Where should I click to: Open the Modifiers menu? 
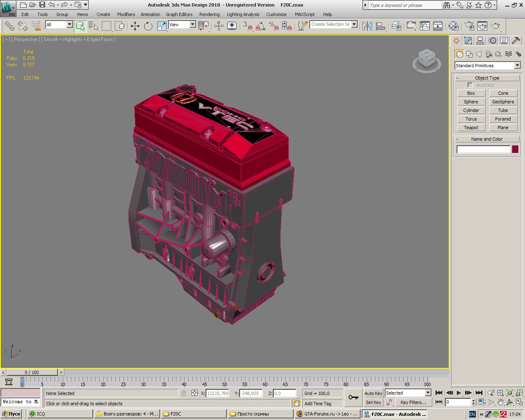pos(126,14)
